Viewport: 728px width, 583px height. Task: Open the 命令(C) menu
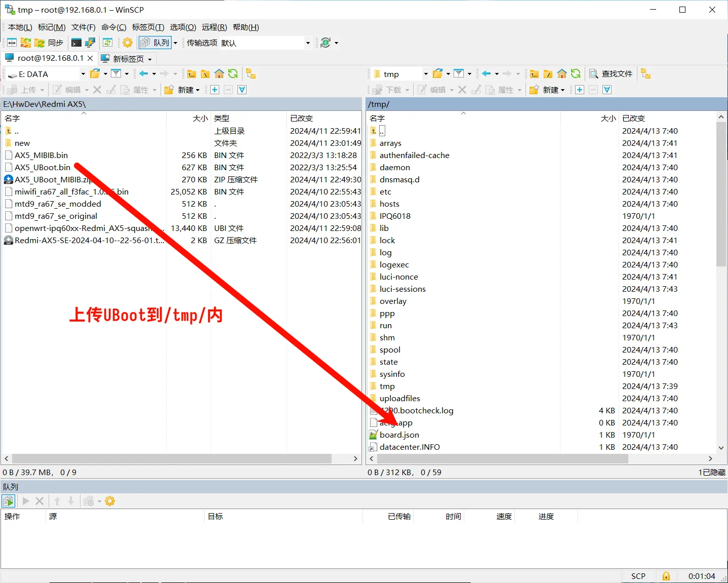(114, 27)
